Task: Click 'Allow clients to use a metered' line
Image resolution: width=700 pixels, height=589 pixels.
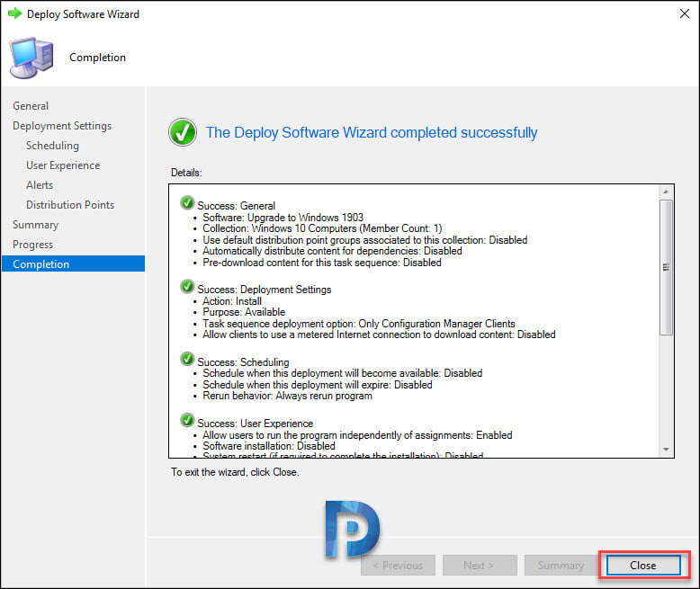Action: [x=379, y=335]
